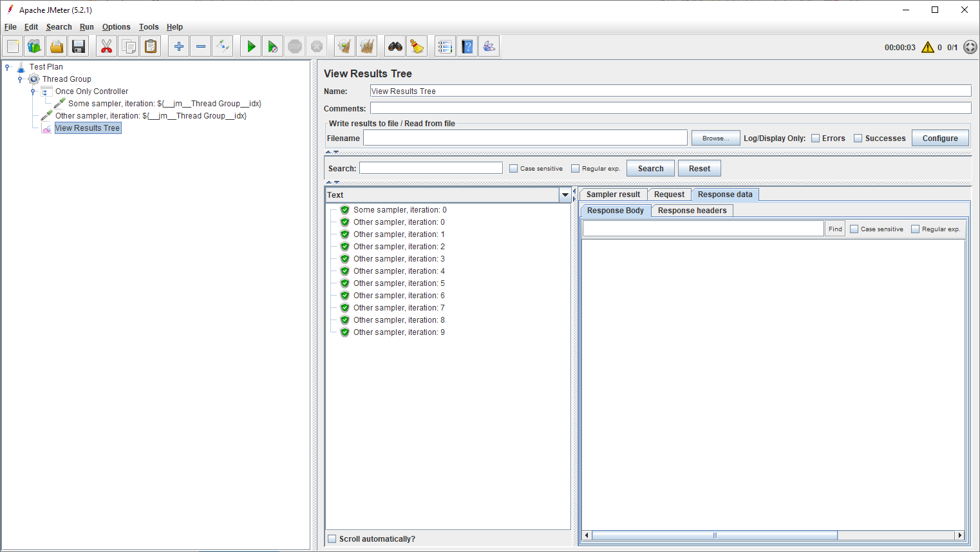Switch to the Request tab

coord(669,195)
